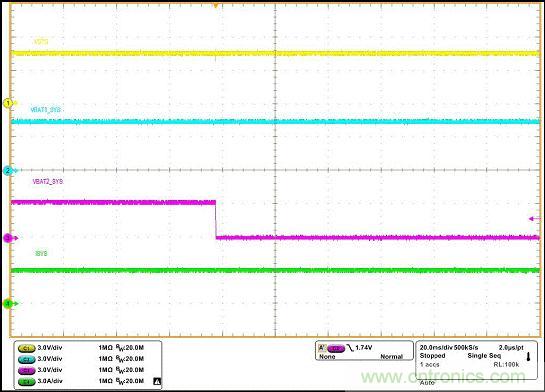Click the VBAT1_SYS waveform label
Viewport: 545px width, 392px height.
46,110
